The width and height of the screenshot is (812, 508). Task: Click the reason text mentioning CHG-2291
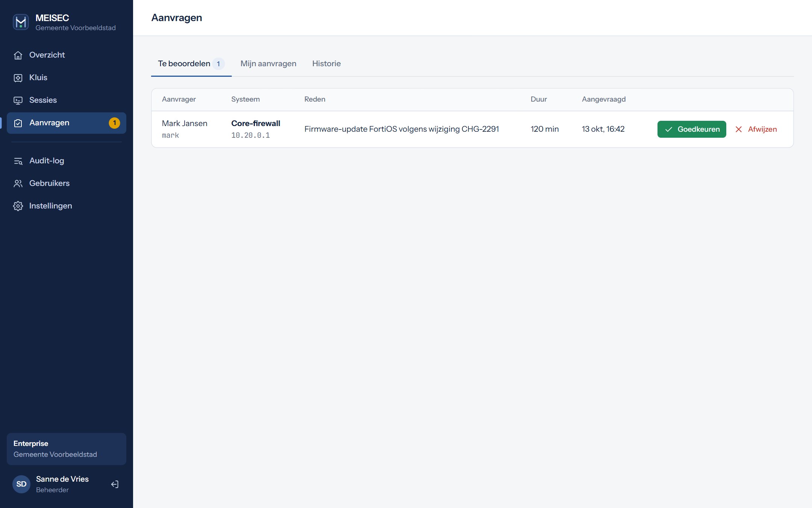(401, 129)
